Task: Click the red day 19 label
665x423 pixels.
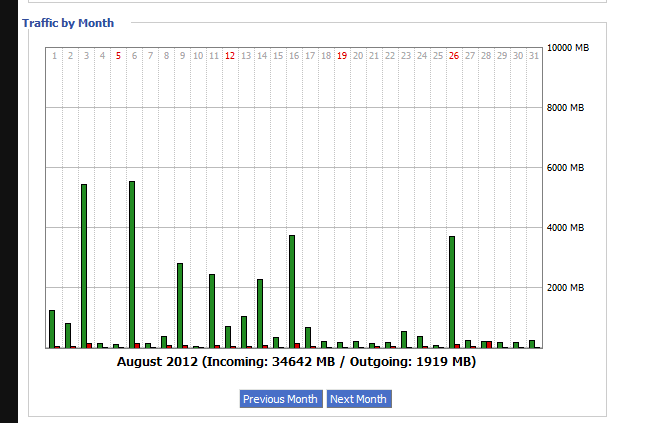Action: click(342, 56)
